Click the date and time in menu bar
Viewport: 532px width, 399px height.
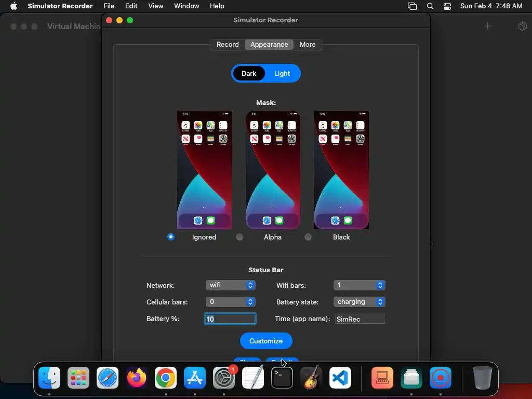[491, 6]
